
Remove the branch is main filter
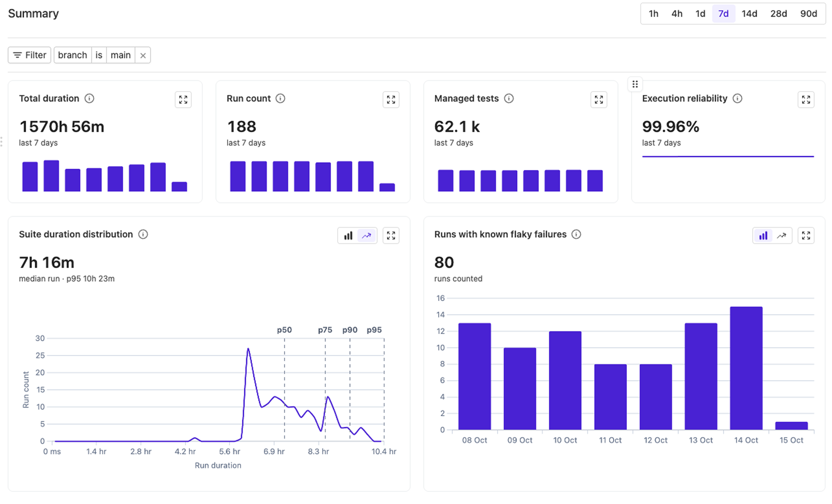pyautogui.click(x=143, y=55)
